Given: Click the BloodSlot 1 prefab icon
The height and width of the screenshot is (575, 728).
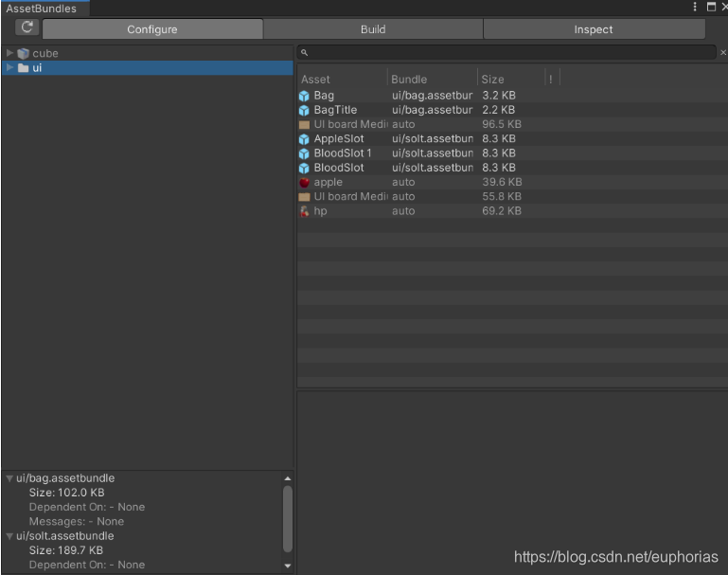Looking at the screenshot, I should 304,153.
